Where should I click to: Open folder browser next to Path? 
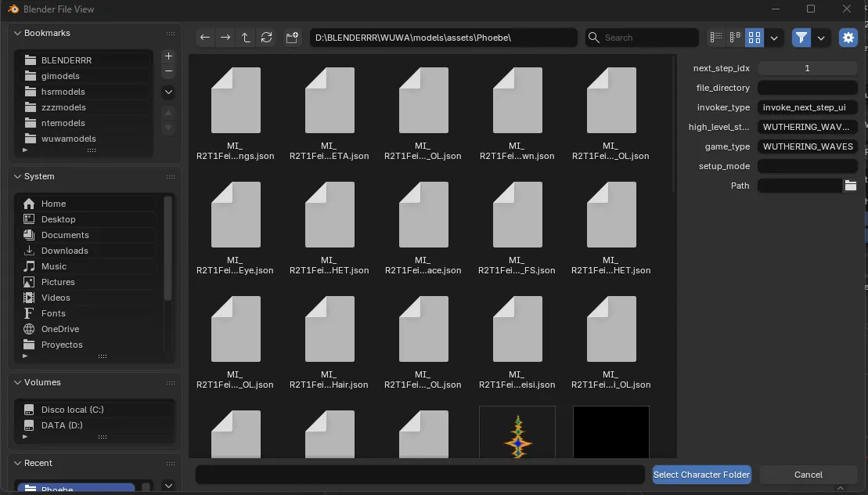click(x=850, y=186)
